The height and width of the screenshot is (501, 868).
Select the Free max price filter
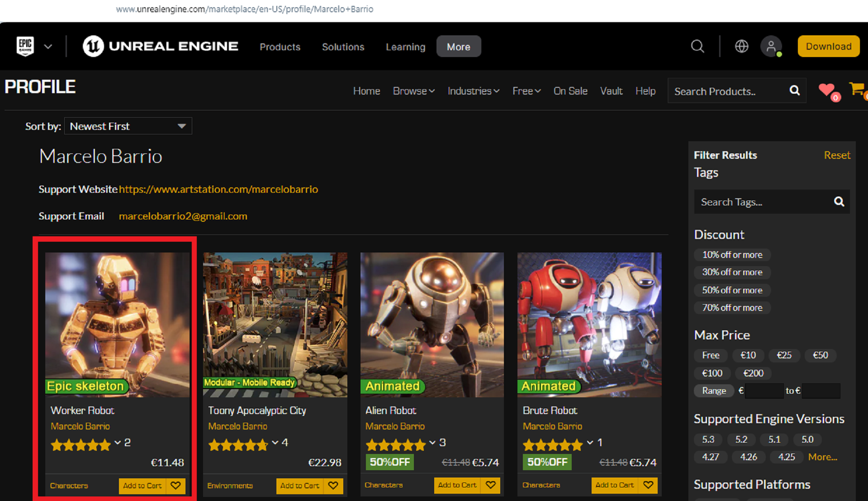[x=711, y=355]
